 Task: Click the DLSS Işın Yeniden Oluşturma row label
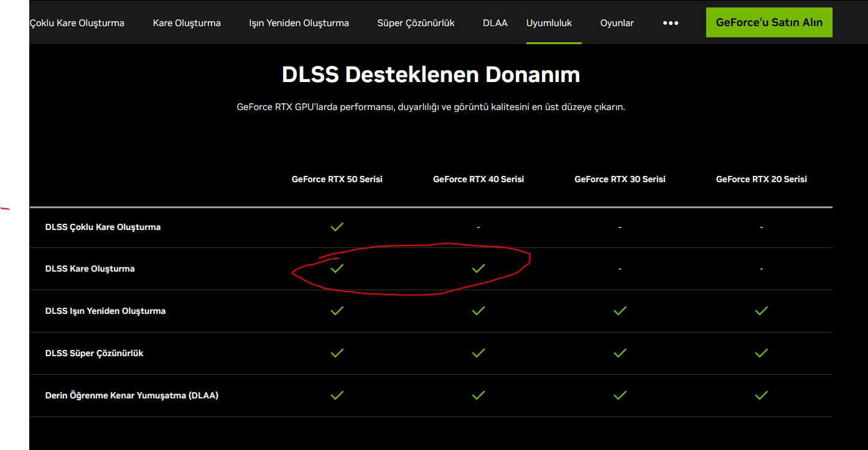105,311
